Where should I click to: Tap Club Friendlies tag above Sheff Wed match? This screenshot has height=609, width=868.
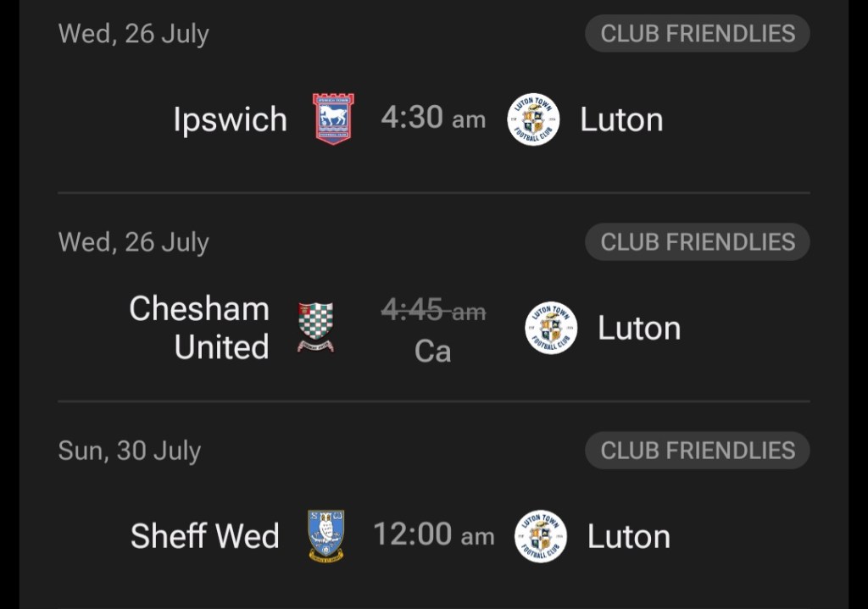pos(697,451)
